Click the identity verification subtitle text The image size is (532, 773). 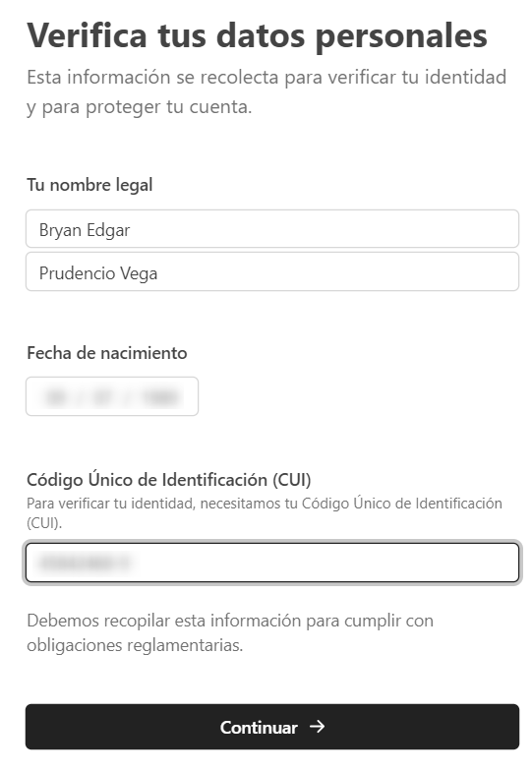click(x=266, y=92)
